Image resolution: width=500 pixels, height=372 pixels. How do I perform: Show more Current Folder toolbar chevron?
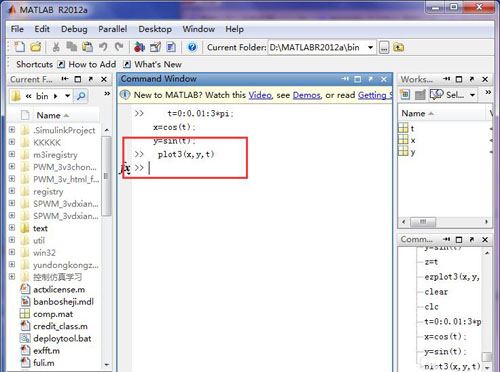(107, 93)
